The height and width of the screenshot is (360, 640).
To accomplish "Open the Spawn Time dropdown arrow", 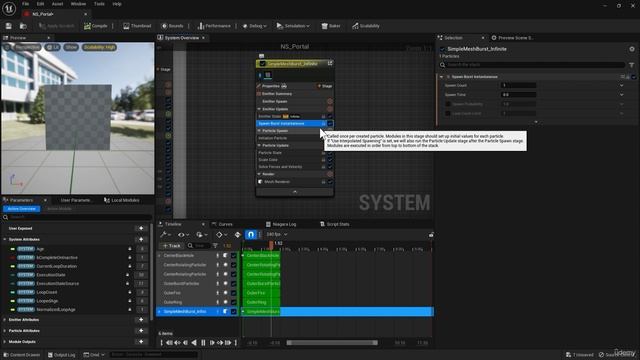I will tap(622, 94).
